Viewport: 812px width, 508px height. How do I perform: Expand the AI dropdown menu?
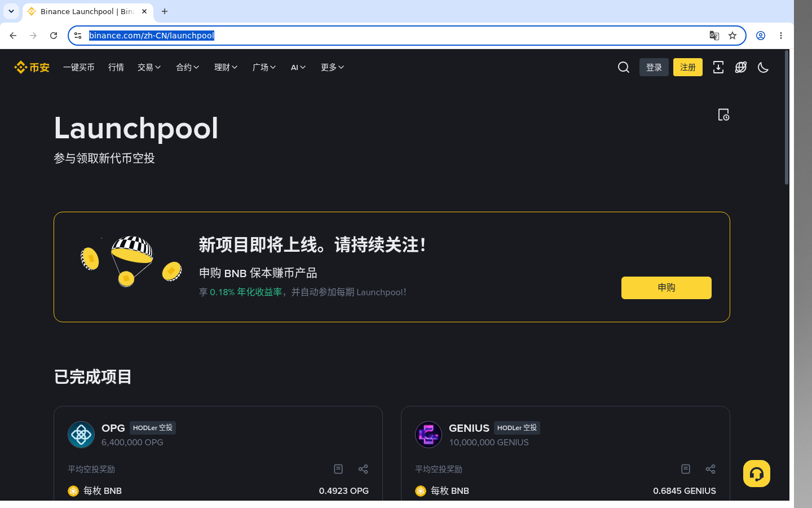point(298,67)
